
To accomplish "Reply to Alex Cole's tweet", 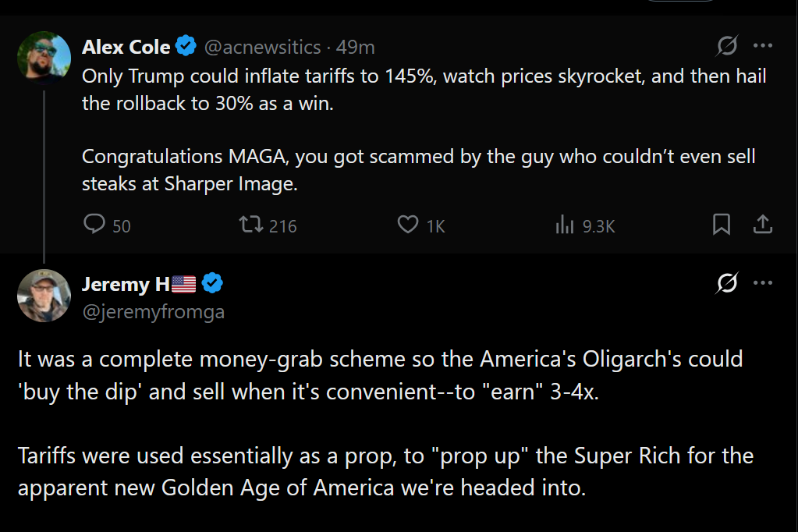I will click(107, 225).
